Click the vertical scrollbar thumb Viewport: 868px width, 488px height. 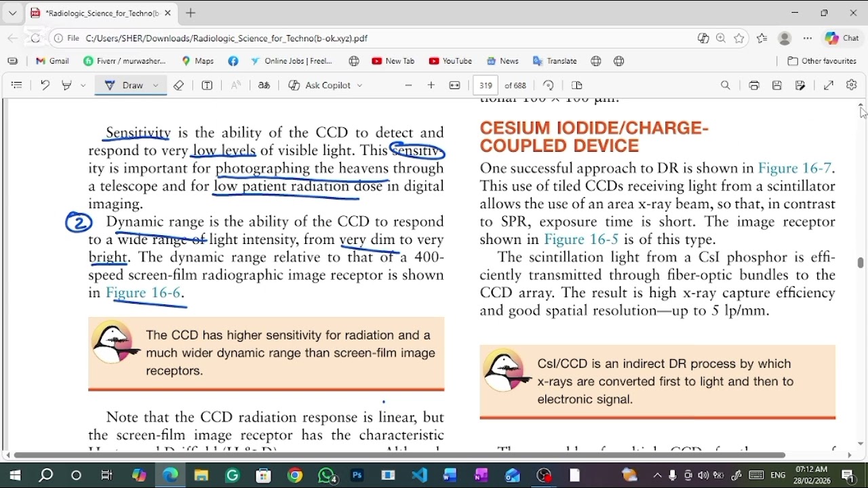pyautogui.click(x=861, y=262)
